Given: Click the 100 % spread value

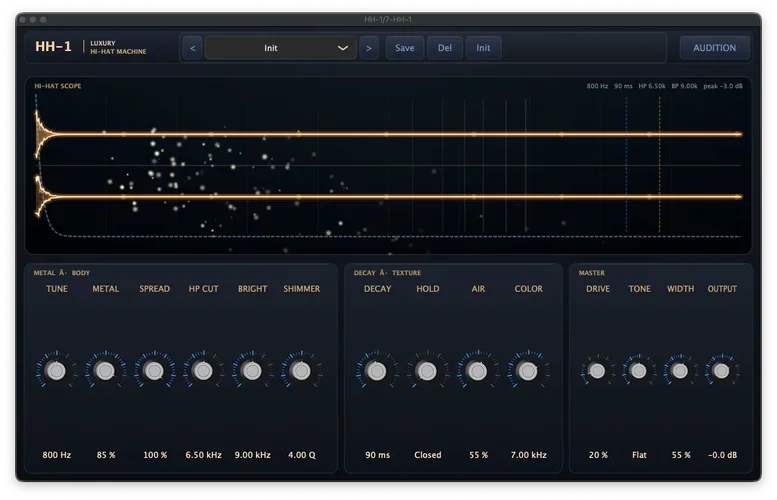Looking at the screenshot, I should (x=155, y=455).
